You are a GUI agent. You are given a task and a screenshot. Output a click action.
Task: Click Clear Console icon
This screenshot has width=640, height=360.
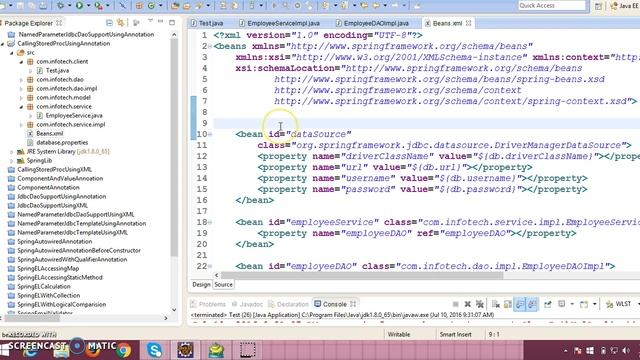tap(496, 304)
